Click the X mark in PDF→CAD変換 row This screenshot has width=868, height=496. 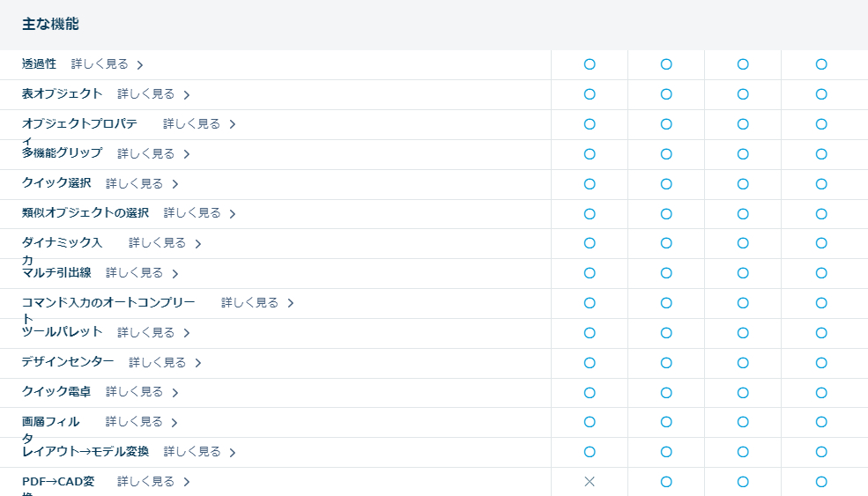coord(590,482)
